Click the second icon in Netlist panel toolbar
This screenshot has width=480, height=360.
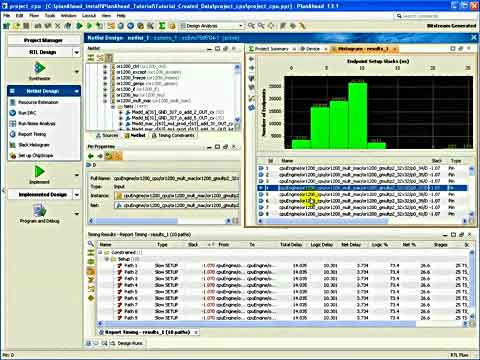coord(100,57)
